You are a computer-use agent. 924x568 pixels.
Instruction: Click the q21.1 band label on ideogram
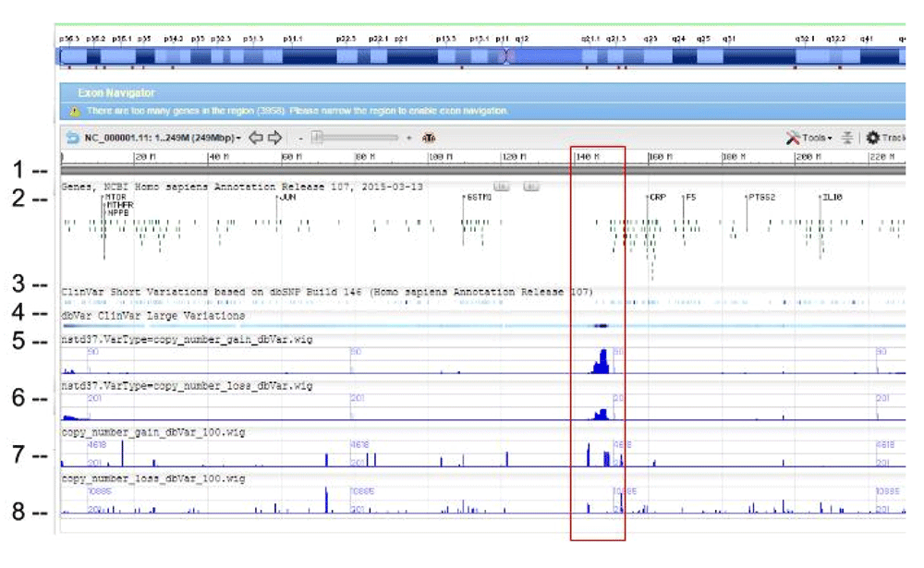tap(590, 39)
